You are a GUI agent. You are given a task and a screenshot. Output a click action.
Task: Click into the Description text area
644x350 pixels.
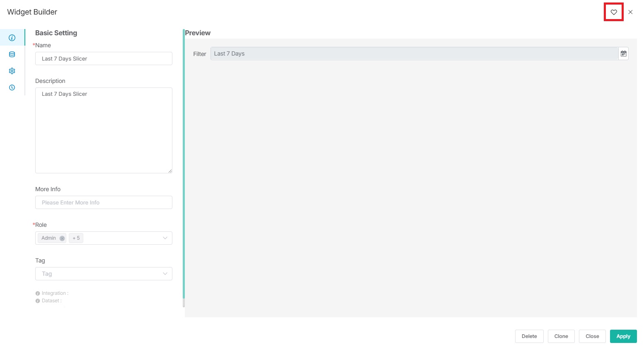(104, 130)
